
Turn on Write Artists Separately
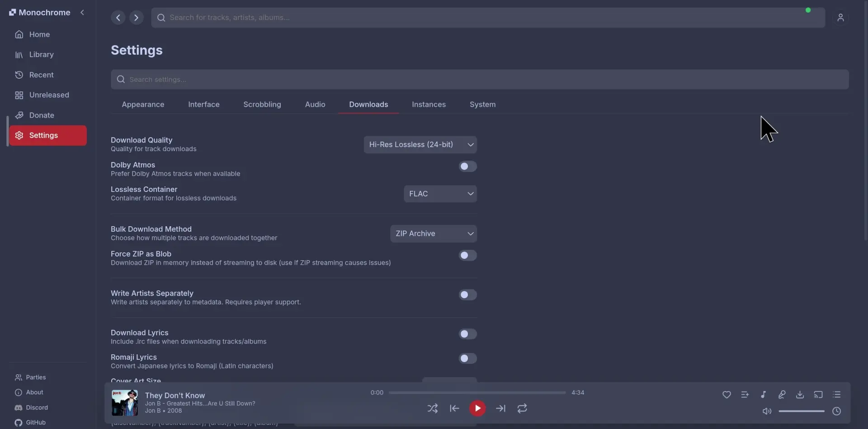(x=467, y=295)
